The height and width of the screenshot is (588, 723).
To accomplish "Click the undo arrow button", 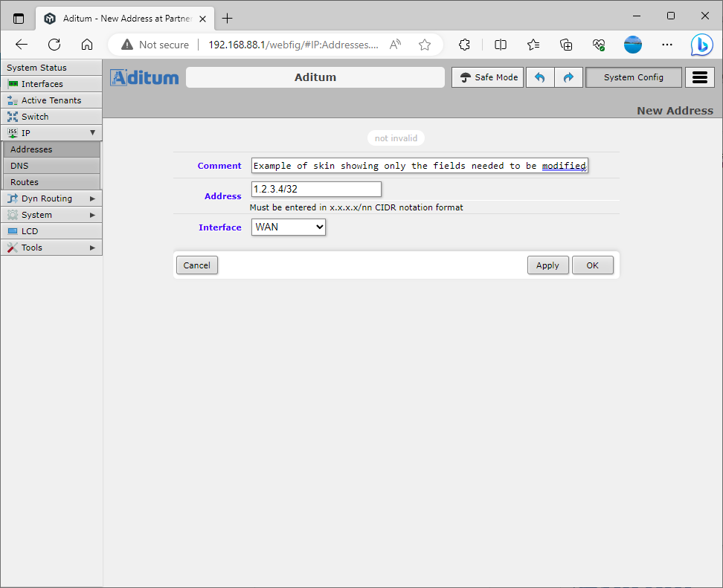I will [x=540, y=77].
